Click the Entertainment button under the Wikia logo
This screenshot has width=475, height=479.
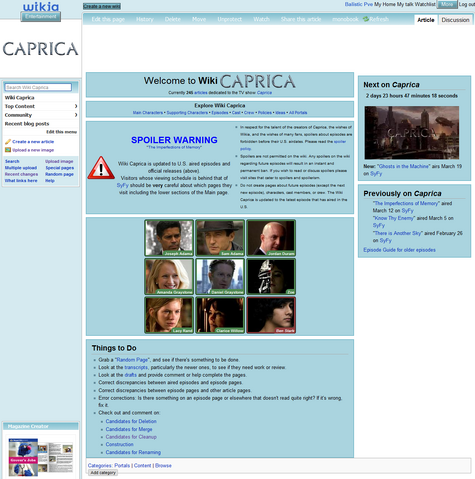coord(41,16)
